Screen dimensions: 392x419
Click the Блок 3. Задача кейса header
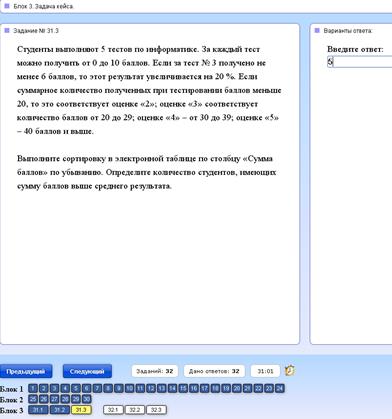point(43,6)
